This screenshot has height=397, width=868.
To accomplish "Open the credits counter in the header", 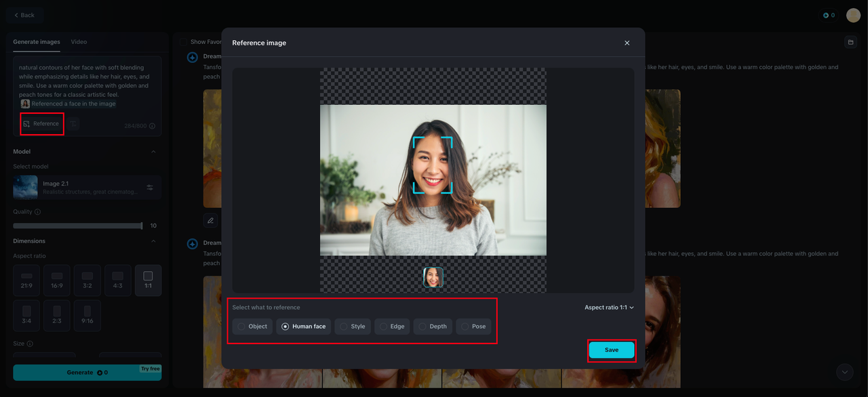I will (828, 15).
